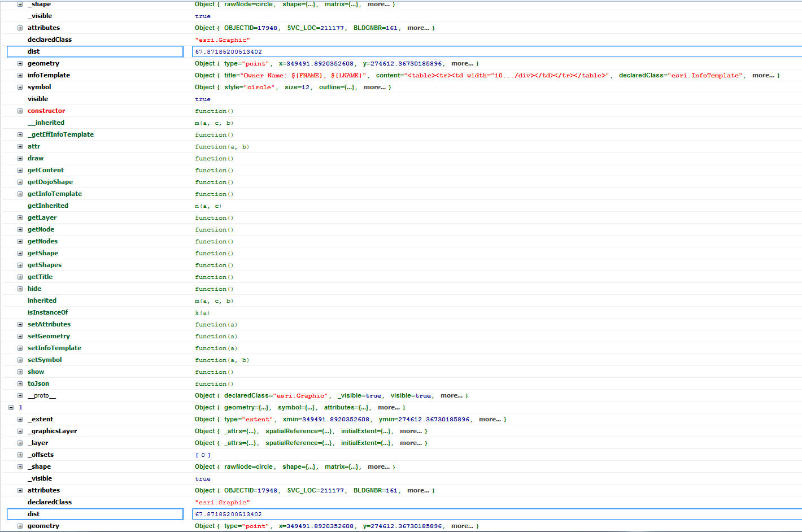Screen dimensions: 802x532
Task: Select the getInherited property name
Action: point(48,206)
